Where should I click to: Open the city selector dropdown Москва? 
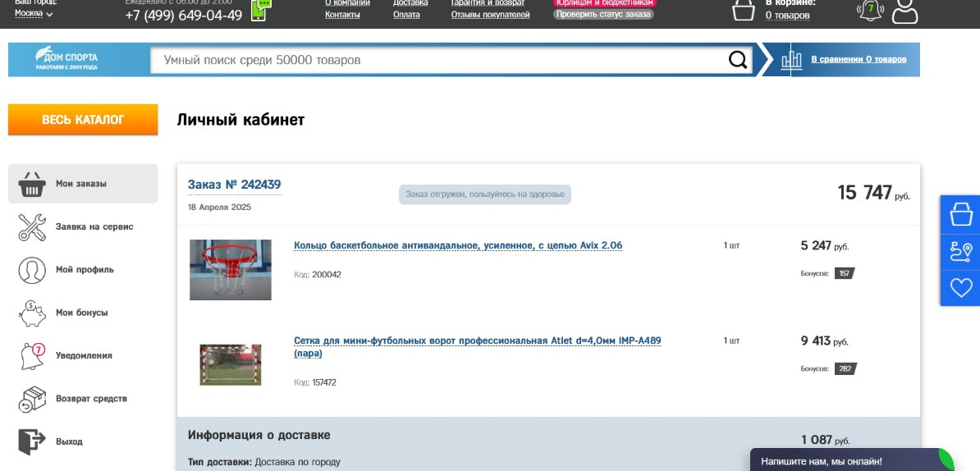(x=34, y=13)
